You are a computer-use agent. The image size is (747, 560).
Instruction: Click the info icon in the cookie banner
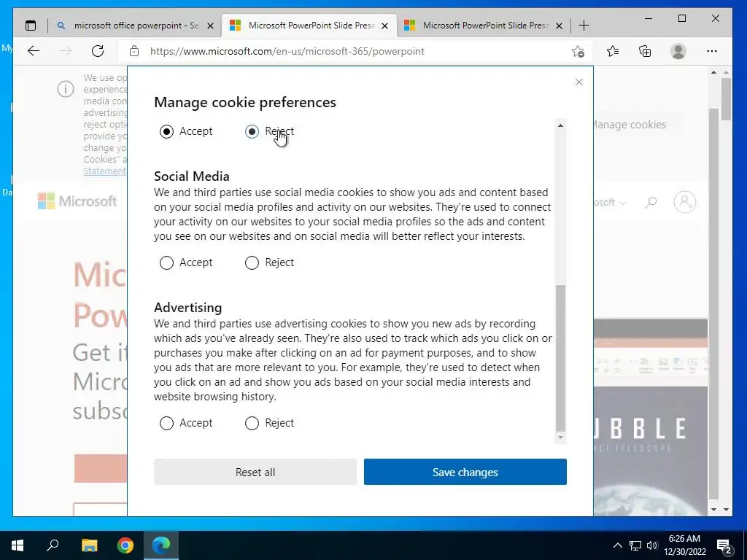pyautogui.click(x=66, y=88)
